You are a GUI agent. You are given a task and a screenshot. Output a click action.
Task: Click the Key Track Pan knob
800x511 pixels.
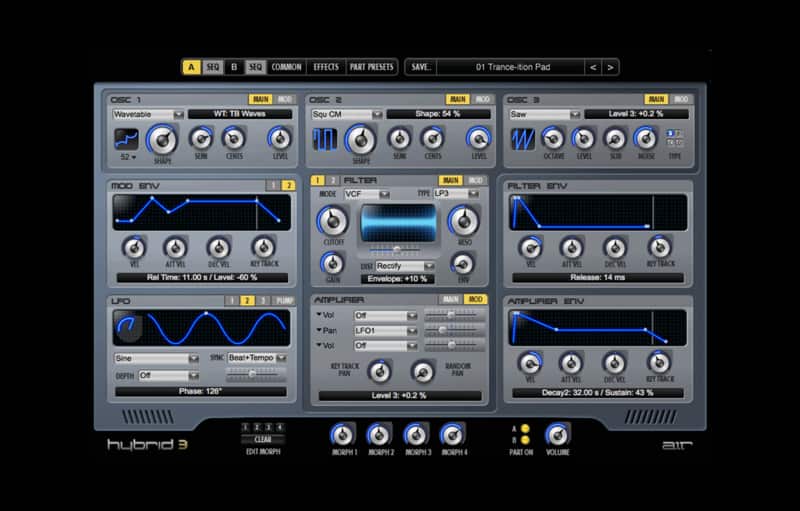pyautogui.click(x=380, y=372)
